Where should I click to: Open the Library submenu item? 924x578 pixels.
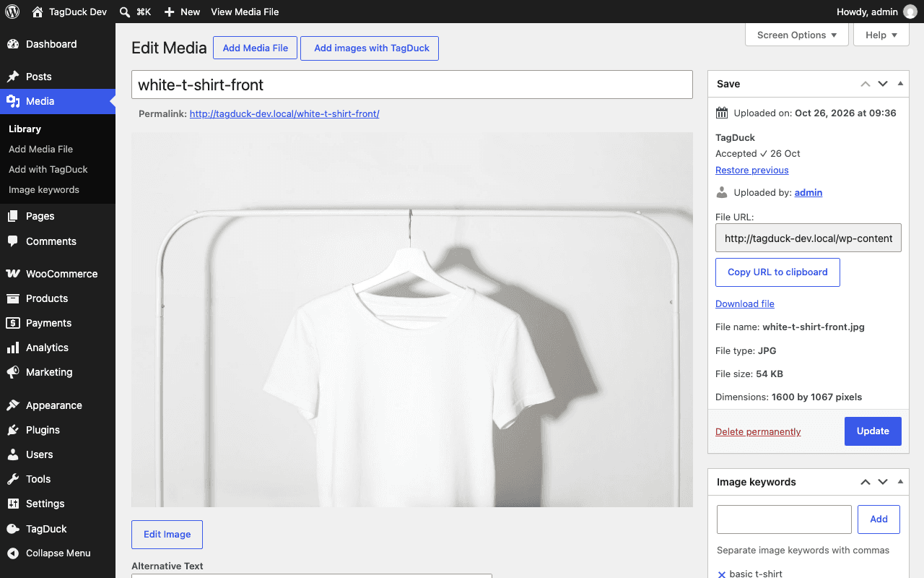(x=25, y=129)
